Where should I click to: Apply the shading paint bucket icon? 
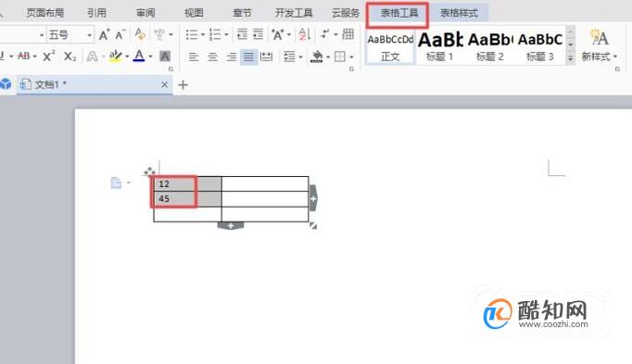[317, 56]
